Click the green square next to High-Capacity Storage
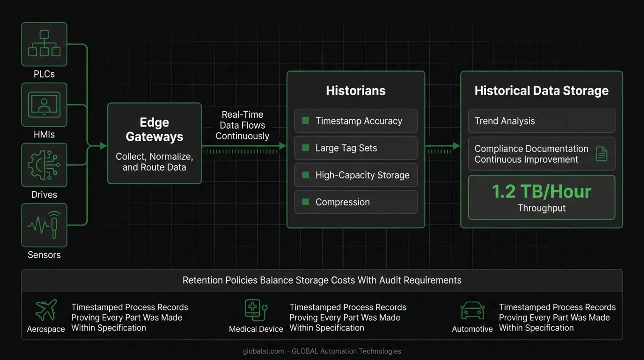The width and height of the screenshot is (644, 360). (306, 175)
